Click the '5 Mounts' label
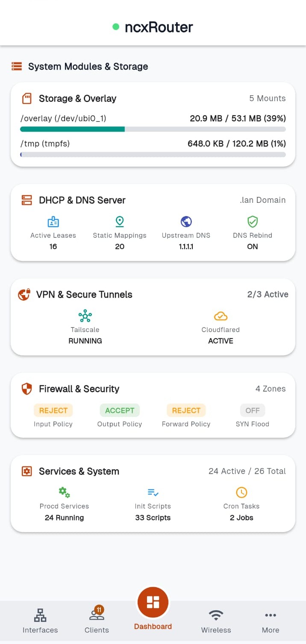The width and height of the screenshot is (306, 644). 268,98
